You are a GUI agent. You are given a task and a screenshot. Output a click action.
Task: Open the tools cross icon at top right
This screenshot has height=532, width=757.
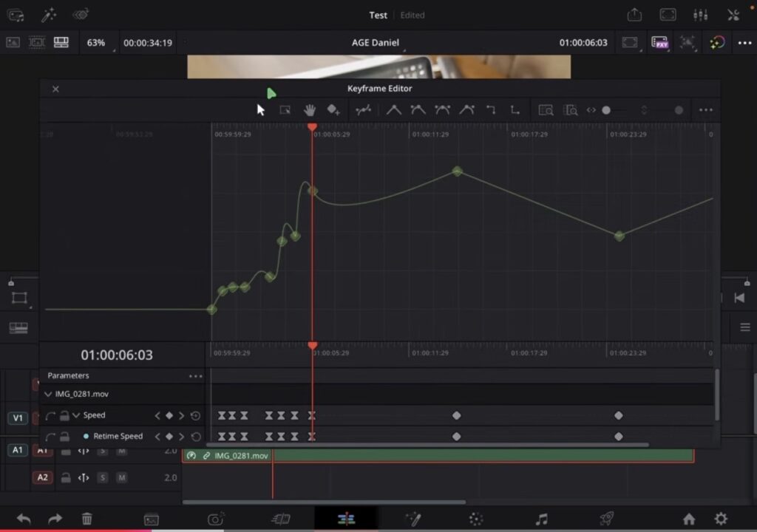[x=733, y=15]
